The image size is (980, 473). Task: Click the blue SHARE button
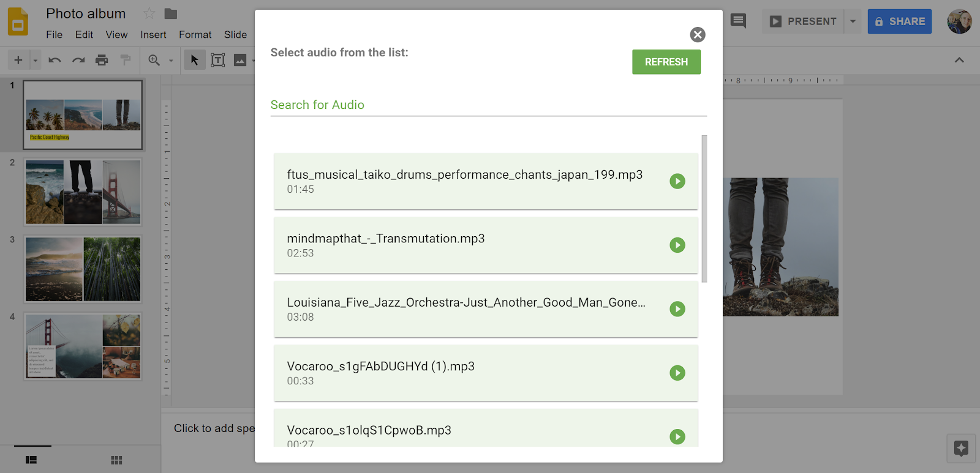899,21
